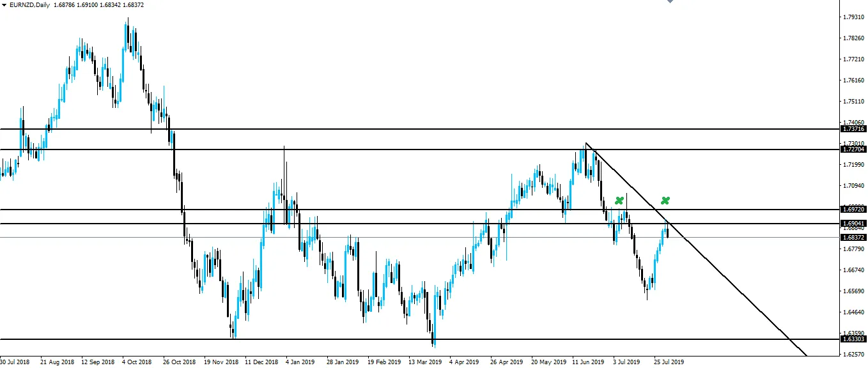
Task: Select the horizontal line at 1.72704
Action: pos(420,149)
